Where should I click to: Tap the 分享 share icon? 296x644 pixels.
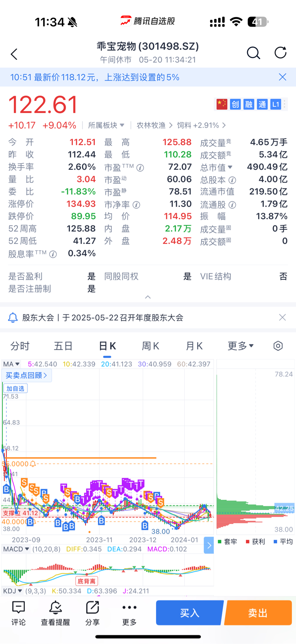point(92,613)
